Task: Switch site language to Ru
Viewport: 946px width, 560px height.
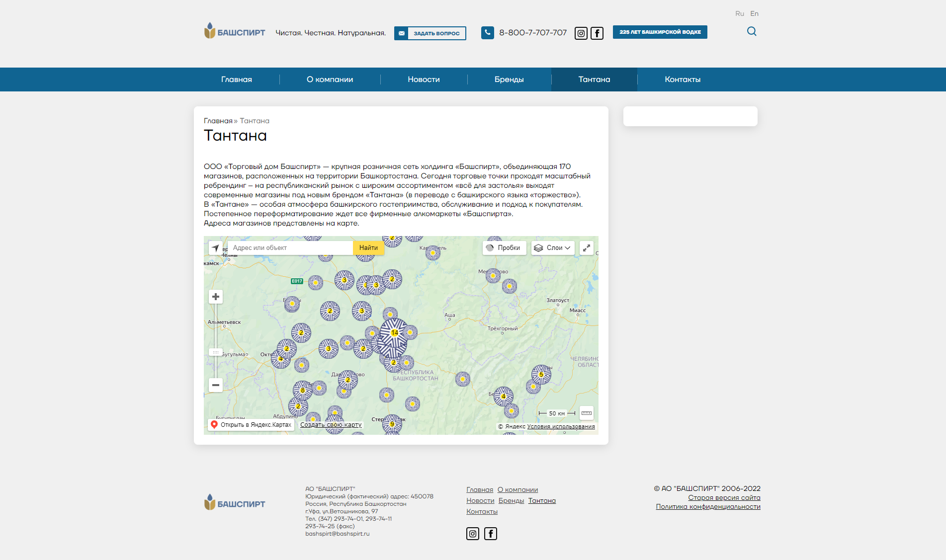Action: click(740, 13)
